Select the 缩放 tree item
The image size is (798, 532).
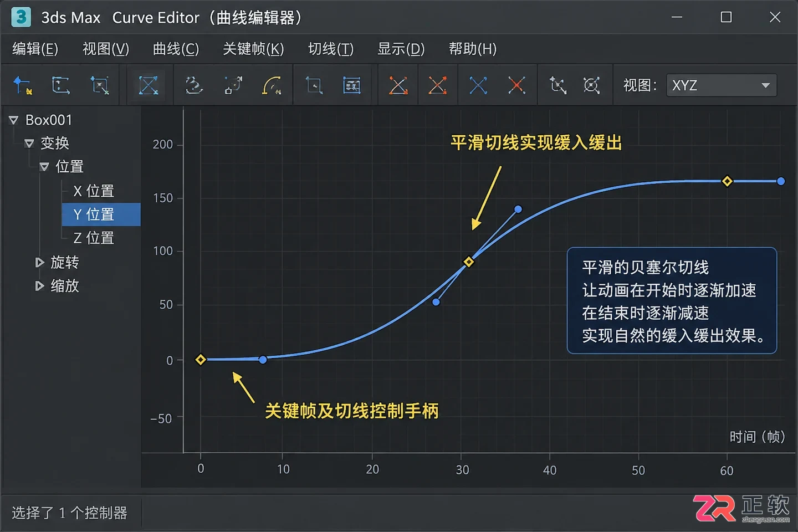pyautogui.click(x=65, y=286)
